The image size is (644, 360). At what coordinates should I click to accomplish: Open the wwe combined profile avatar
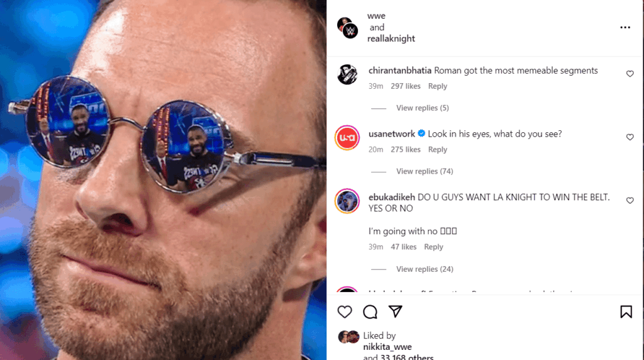347,28
